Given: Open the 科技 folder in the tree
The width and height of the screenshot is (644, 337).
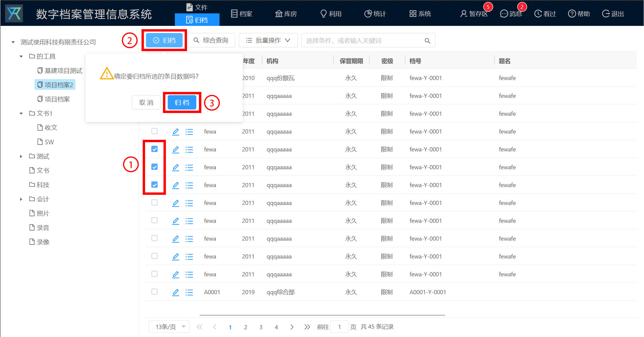Looking at the screenshot, I should [x=39, y=185].
